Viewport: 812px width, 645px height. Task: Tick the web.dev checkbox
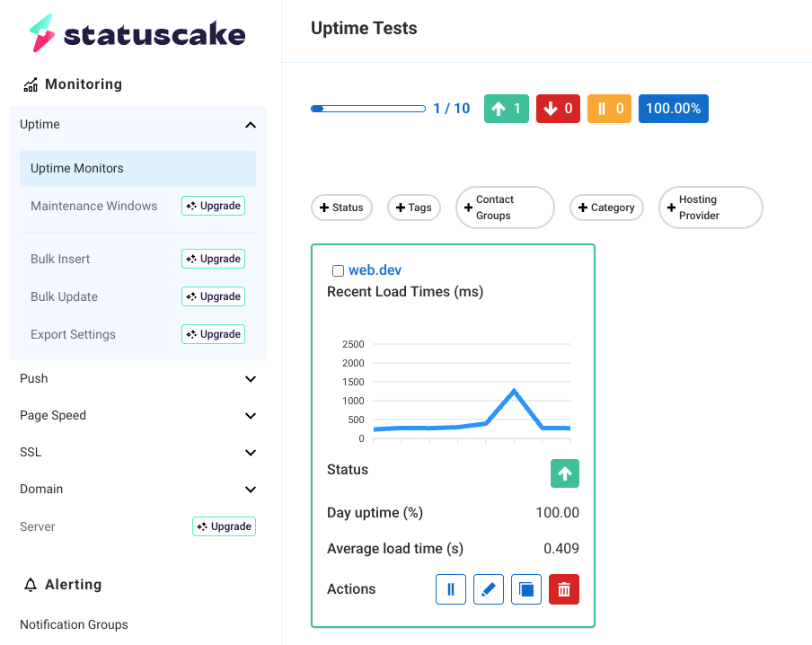click(x=338, y=270)
